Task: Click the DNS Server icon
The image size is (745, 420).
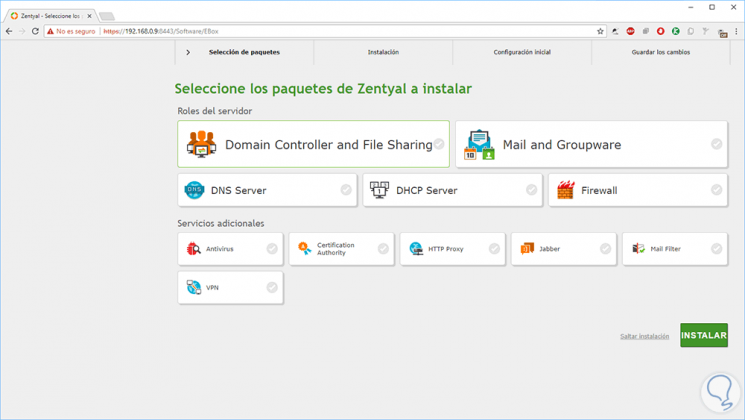Action: pyautogui.click(x=194, y=190)
